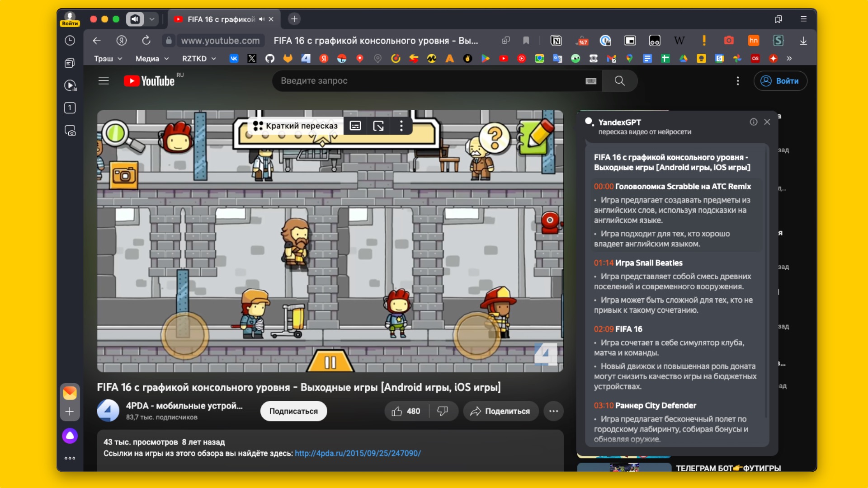Show hidden bookmarks with the double chevron

789,58
